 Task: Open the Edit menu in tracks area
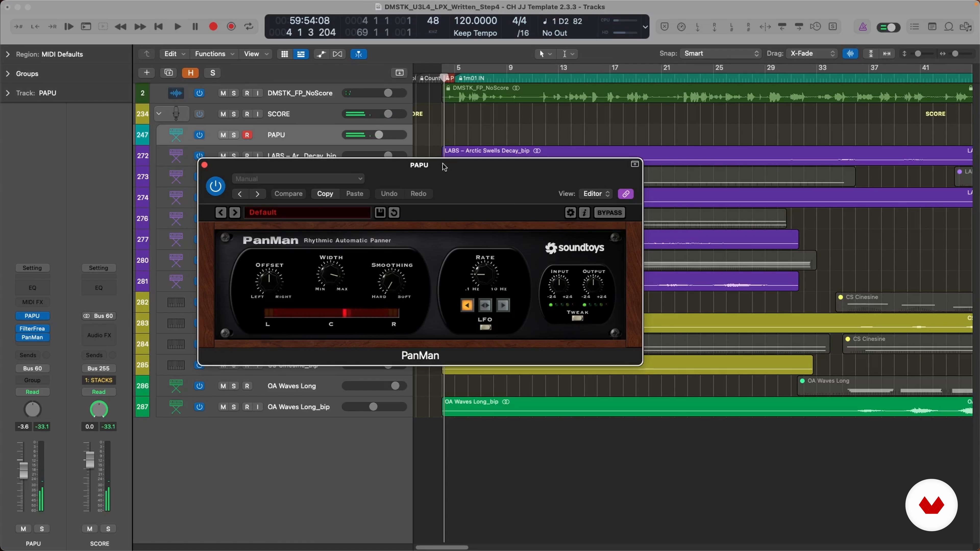174,54
